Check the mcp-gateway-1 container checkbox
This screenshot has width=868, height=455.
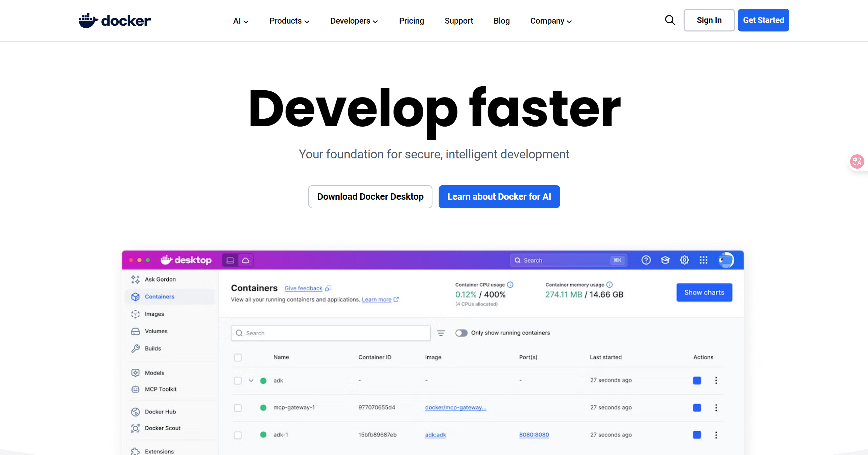click(x=238, y=408)
